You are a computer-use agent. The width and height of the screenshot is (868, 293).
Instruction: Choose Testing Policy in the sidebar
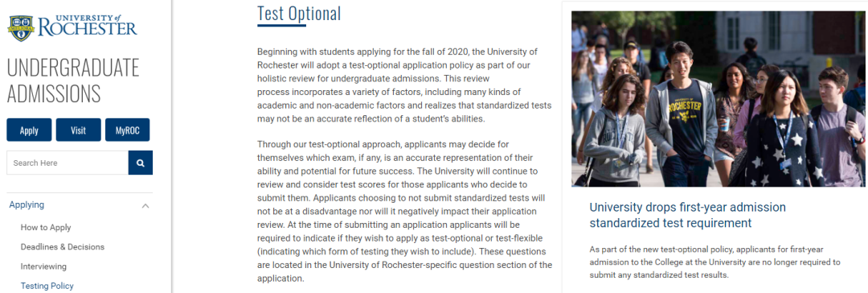[x=47, y=287]
